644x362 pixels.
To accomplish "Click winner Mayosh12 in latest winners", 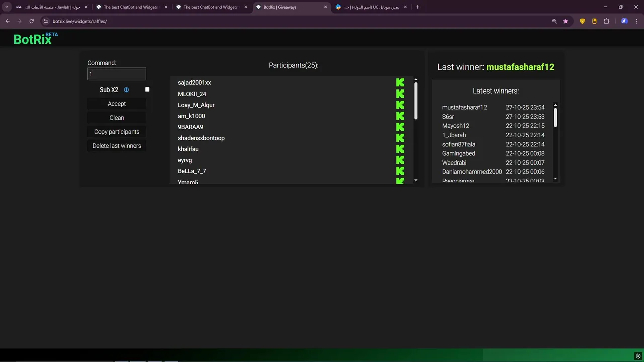I will click(x=456, y=126).
